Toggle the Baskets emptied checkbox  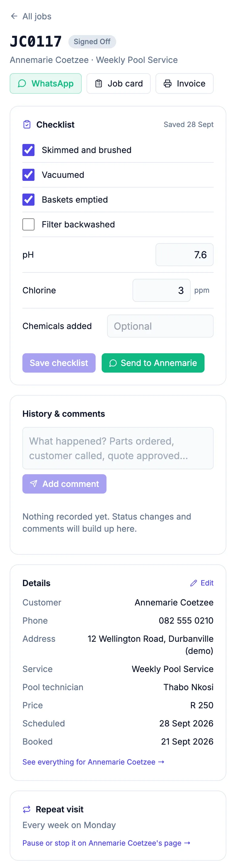28,200
